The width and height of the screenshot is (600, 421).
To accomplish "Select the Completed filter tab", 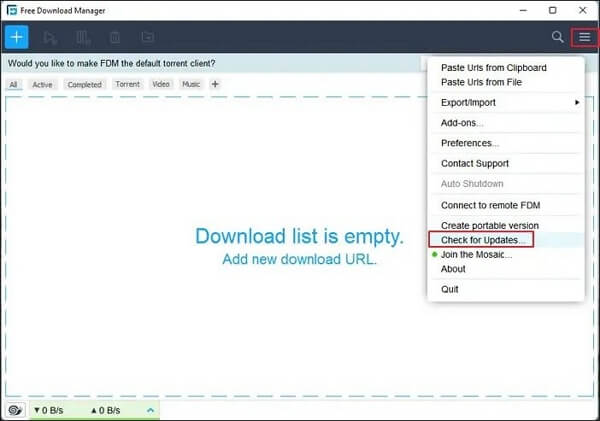I will point(85,85).
